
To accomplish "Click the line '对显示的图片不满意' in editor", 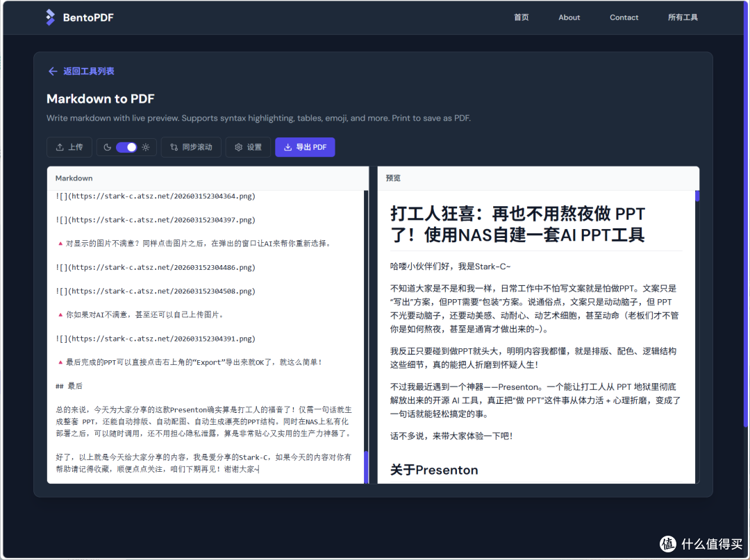I will click(194, 244).
